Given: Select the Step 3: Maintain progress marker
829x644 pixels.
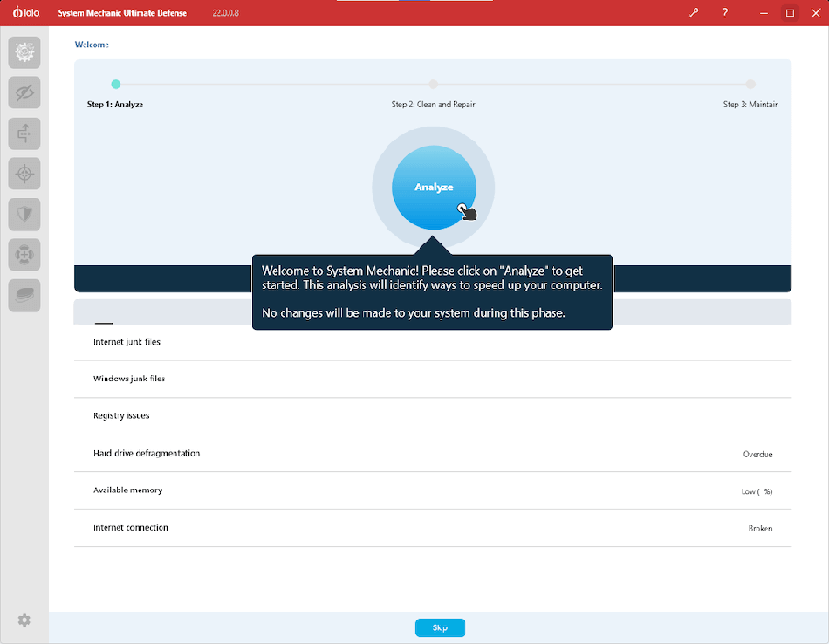Looking at the screenshot, I should coord(750,85).
